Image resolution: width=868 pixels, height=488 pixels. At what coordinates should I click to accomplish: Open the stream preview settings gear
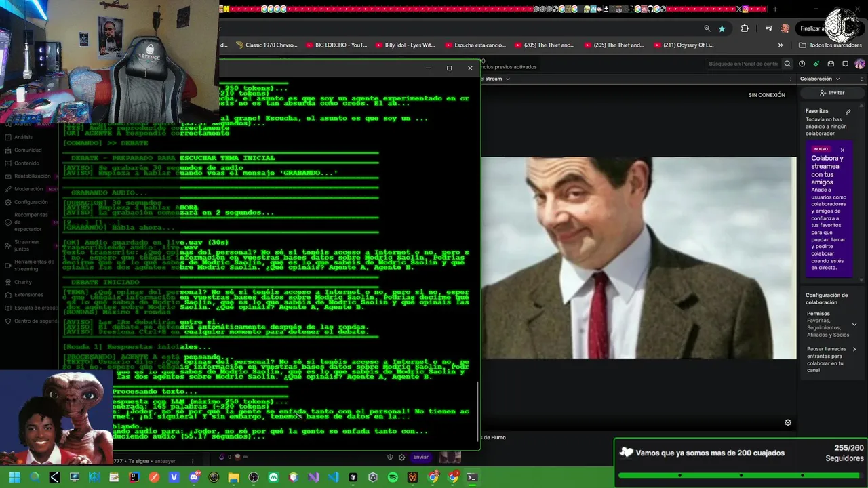click(788, 422)
